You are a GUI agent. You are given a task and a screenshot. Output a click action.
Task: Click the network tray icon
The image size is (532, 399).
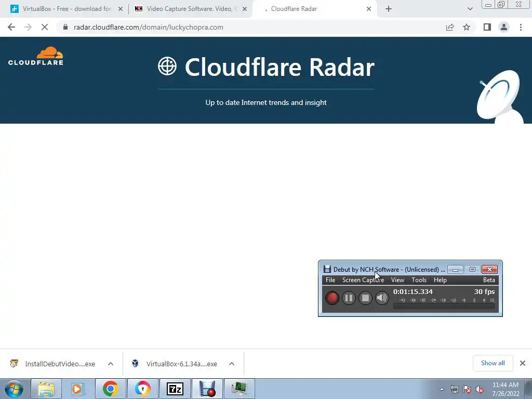click(454, 390)
